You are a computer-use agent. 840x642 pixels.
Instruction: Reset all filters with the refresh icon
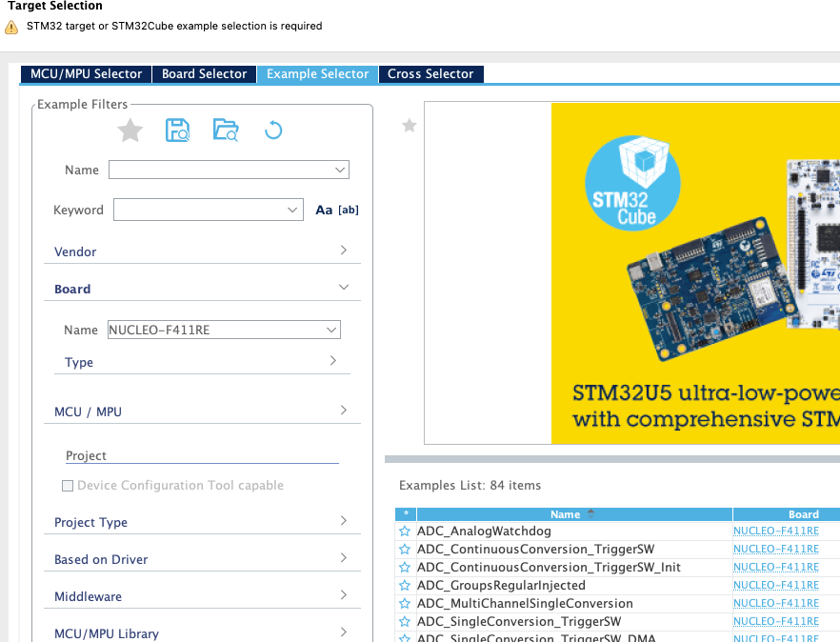pos(273,130)
